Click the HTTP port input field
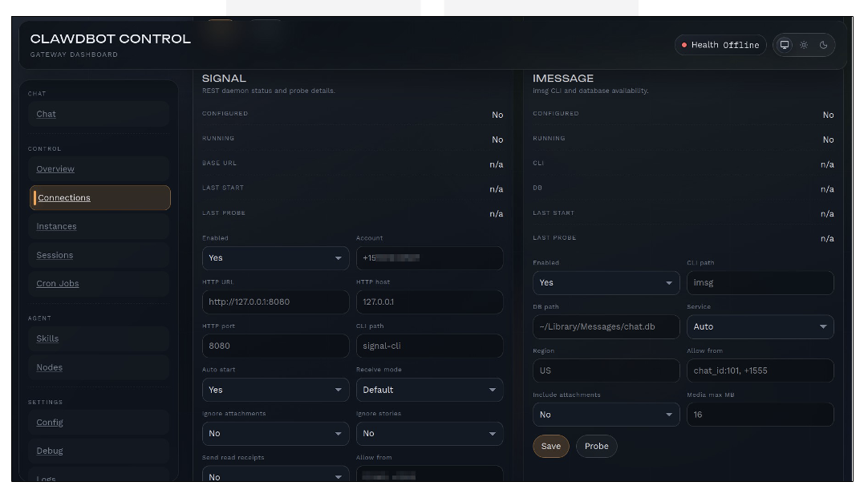The width and height of the screenshot is (868, 494). click(x=275, y=346)
